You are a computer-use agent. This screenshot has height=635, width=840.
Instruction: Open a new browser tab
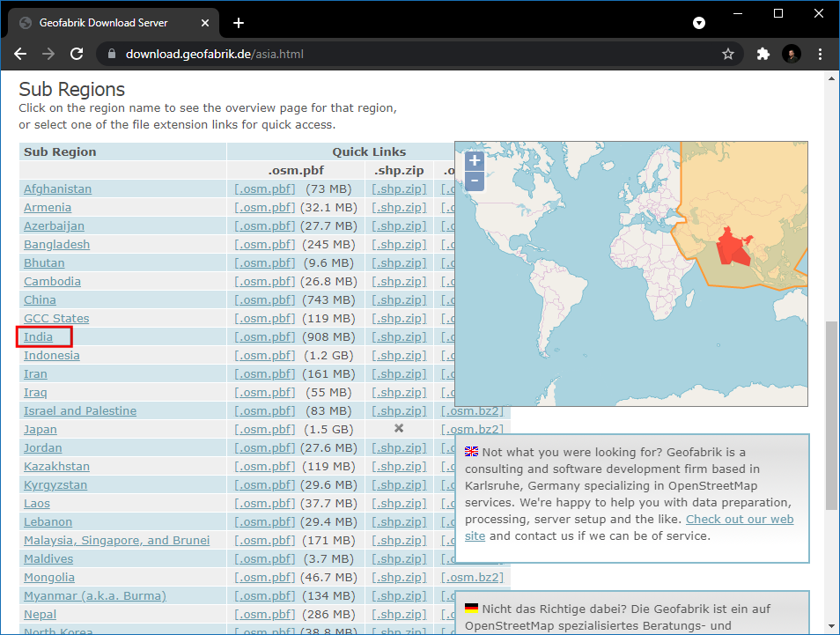pos(239,23)
